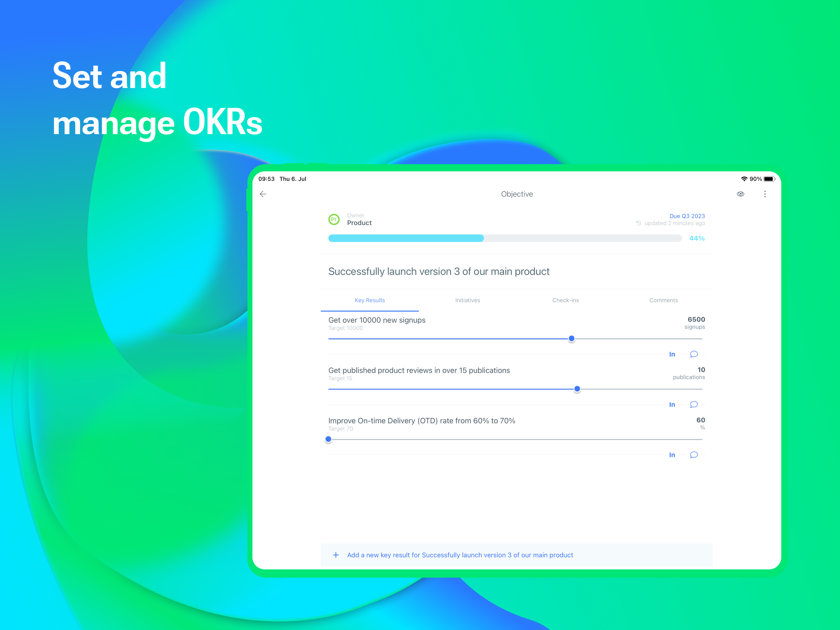Click the history clock icon beside updated
This screenshot has width=840, height=630.
pyautogui.click(x=638, y=223)
